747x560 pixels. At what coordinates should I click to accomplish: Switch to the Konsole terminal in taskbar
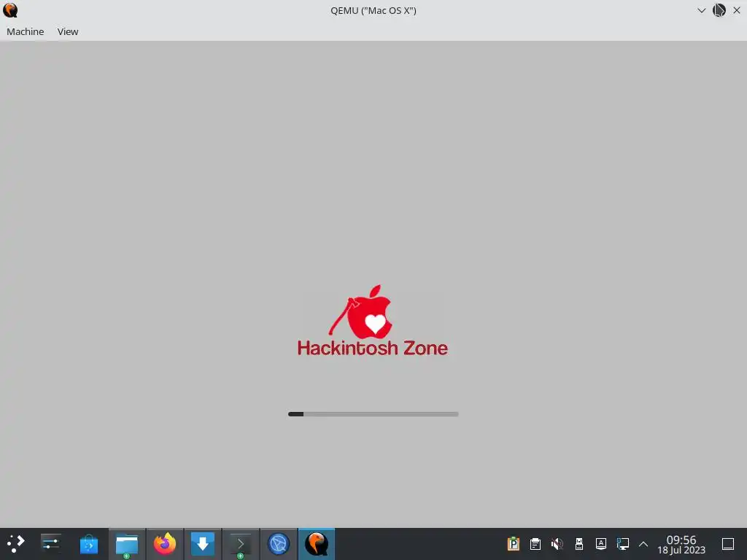click(x=241, y=544)
